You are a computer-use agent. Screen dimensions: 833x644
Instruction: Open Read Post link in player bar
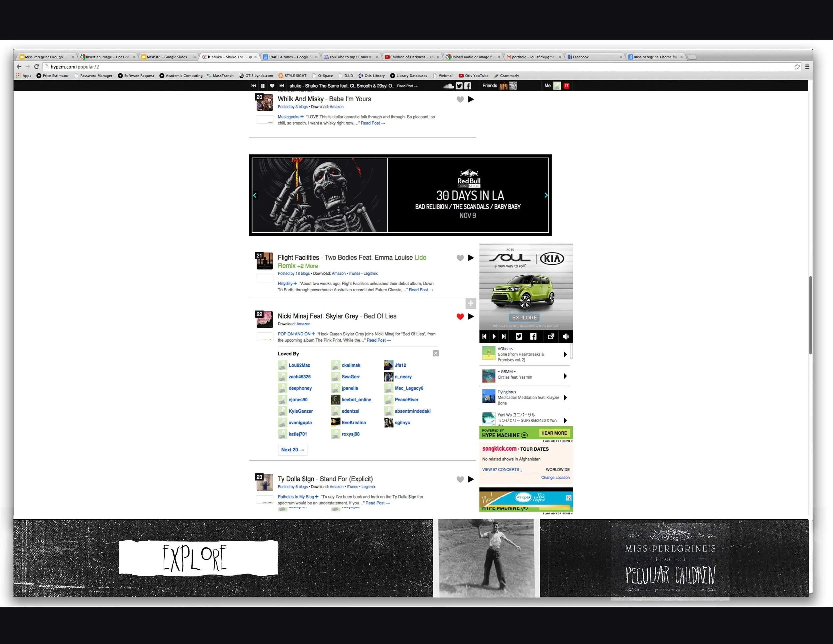click(x=407, y=86)
